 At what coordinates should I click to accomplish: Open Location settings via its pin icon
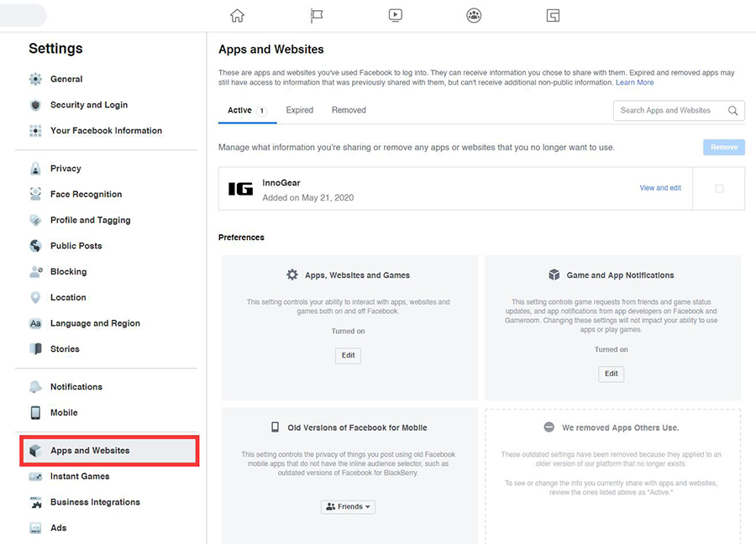(34, 297)
